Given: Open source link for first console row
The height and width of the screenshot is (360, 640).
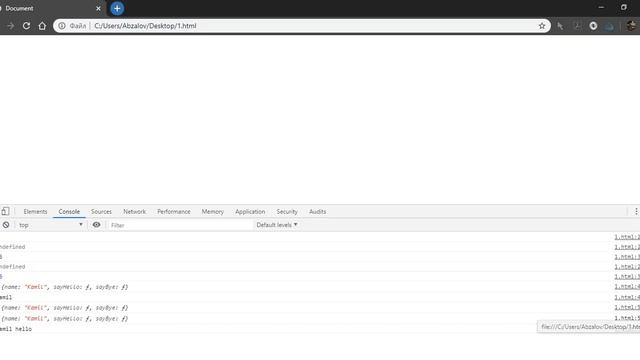Looking at the screenshot, I should [627, 237].
